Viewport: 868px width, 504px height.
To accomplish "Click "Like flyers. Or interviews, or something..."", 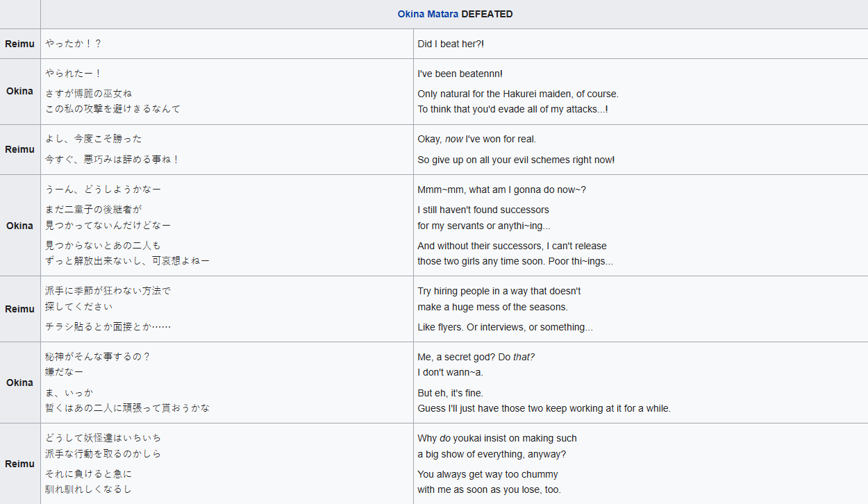I will point(505,327).
